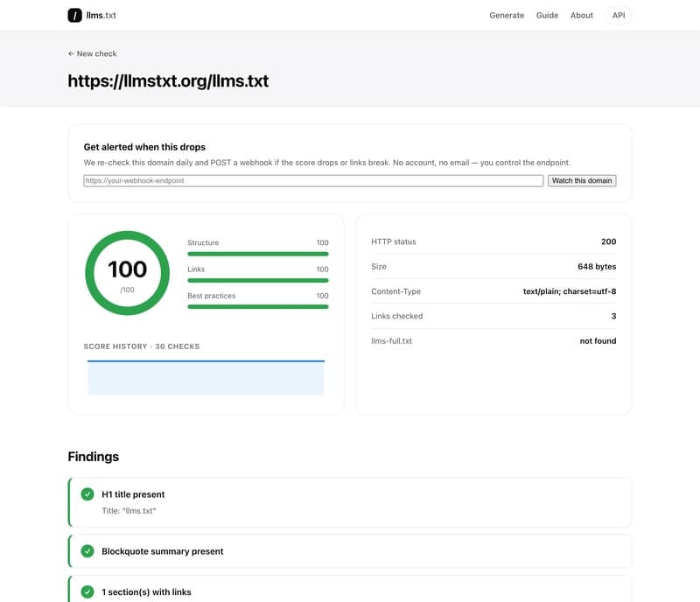This screenshot has width=700, height=602.
Task: Click the llms-full.txt label
Action: click(391, 340)
